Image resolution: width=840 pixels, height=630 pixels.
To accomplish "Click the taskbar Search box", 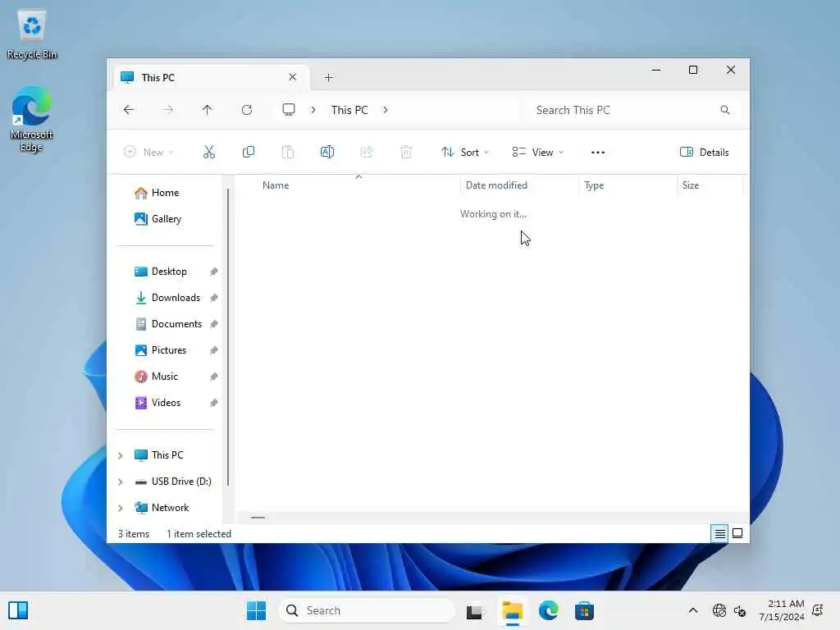I will point(367,610).
